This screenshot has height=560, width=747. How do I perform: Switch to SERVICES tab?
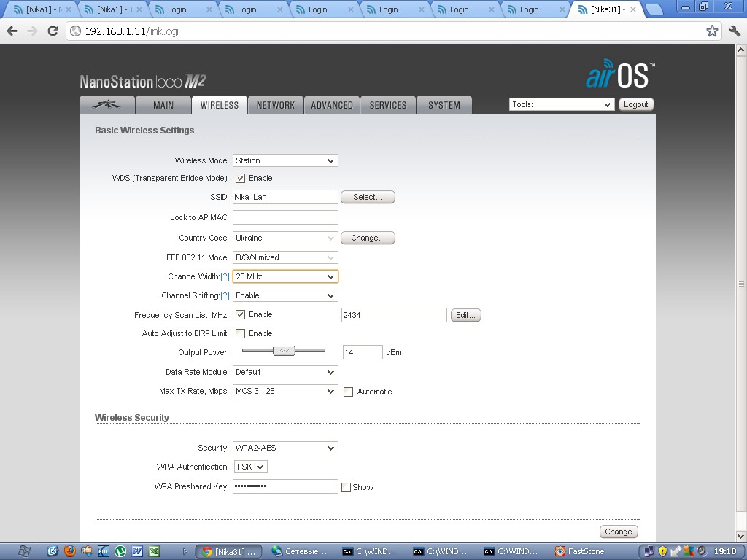tap(388, 105)
